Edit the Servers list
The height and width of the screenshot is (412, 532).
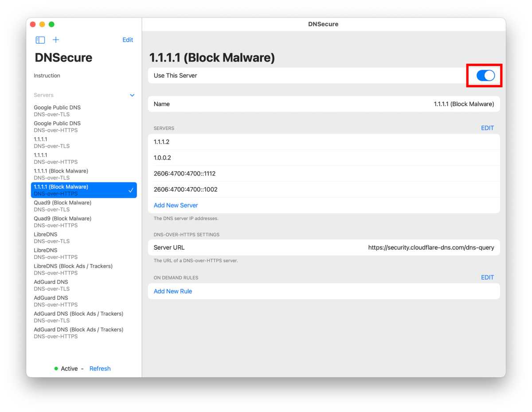487,128
